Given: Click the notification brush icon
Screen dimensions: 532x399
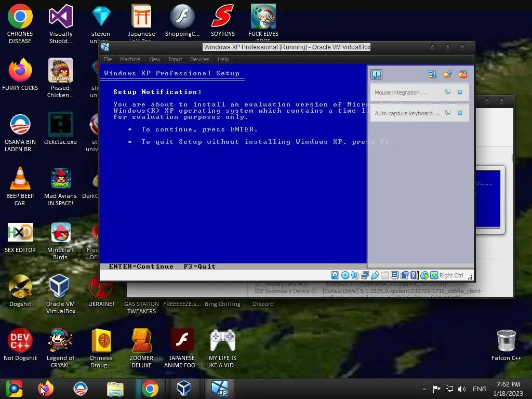Looking at the screenshot, I should pos(447,74).
